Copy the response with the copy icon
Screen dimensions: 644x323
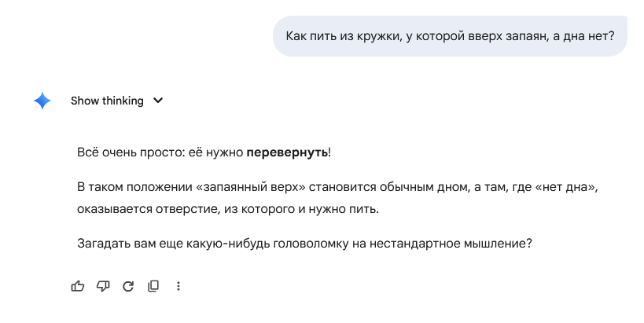(x=153, y=286)
